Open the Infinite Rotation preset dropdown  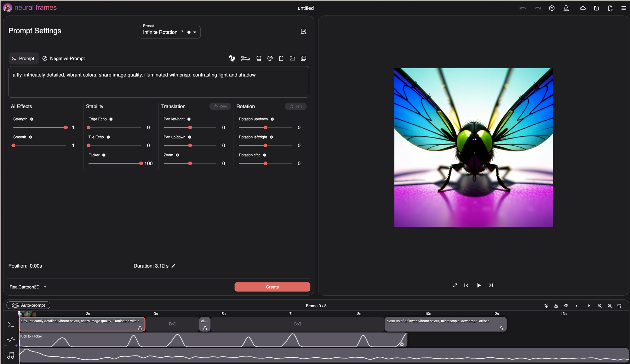[195, 32]
